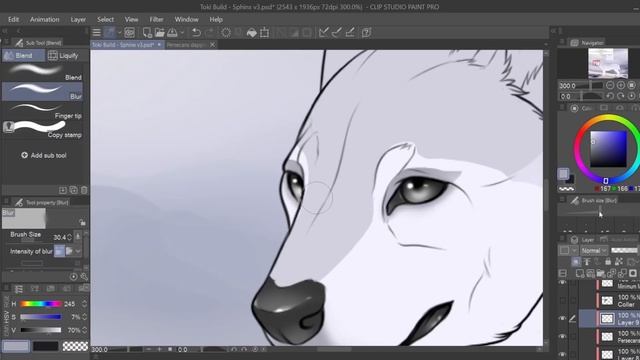Click the import sub tool icon
Image resolution: width=640 pixels, height=360 pixels.
(x=63, y=190)
